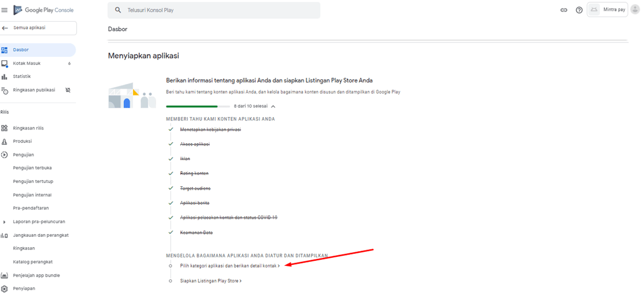Click the user profile avatar icon
The height and width of the screenshot is (296, 644).
tap(635, 10)
